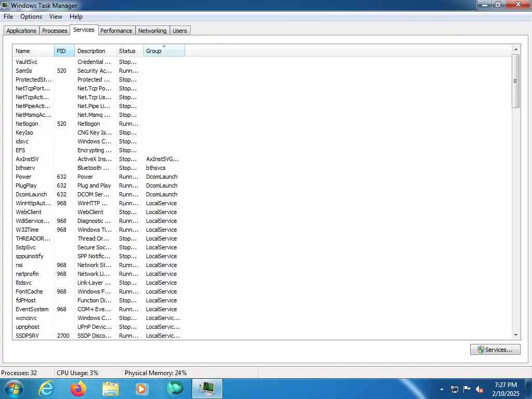Select the upnphost service row
The width and height of the screenshot is (532, 399).
pyautogui.click(x=98, y=327)
